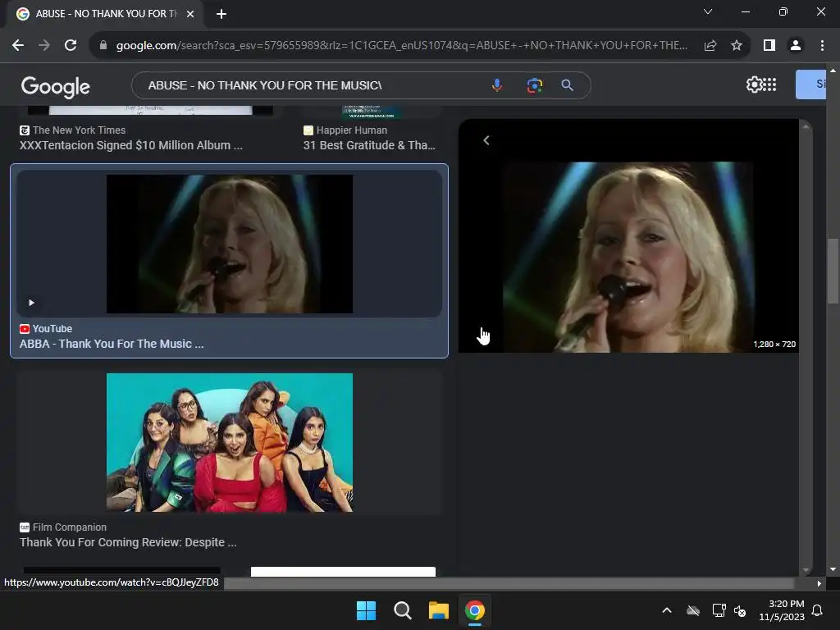Open YouTube source label

[52, 328]
